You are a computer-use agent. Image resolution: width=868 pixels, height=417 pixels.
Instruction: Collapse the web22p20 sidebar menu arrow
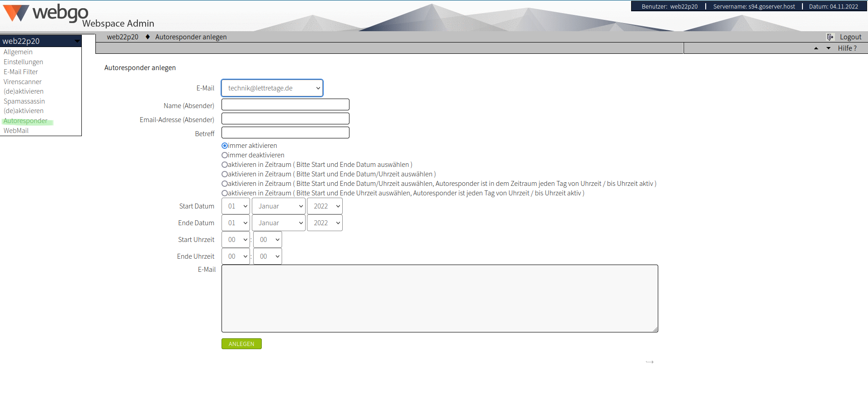tap(77, 41)
